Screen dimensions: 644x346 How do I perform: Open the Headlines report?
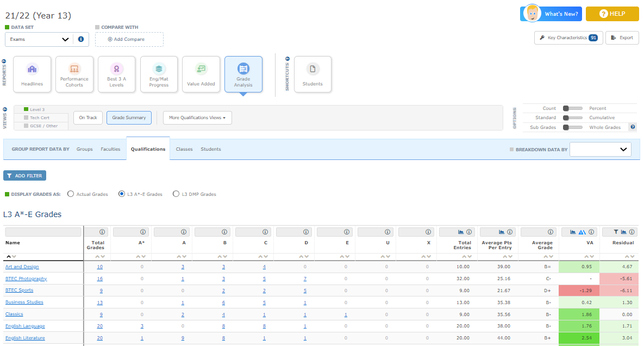click(32, 75)
